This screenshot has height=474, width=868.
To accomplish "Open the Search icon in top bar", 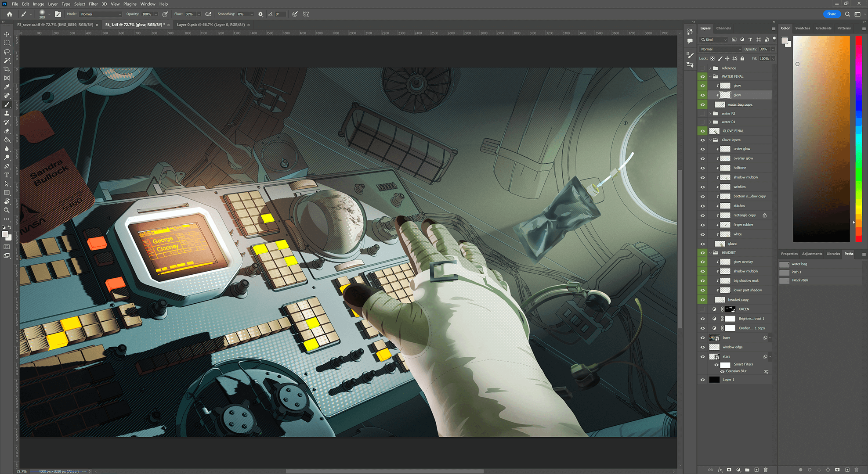I will point(847,14).
